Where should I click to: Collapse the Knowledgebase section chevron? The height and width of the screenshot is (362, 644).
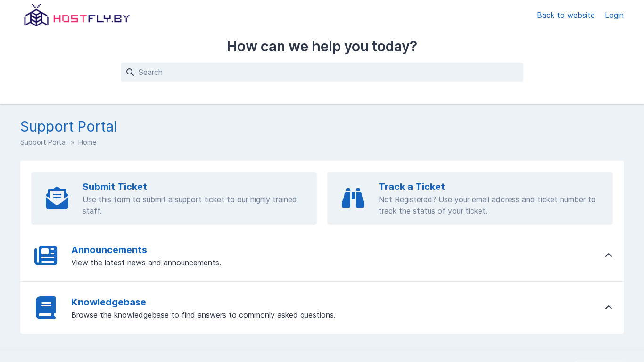608,308
